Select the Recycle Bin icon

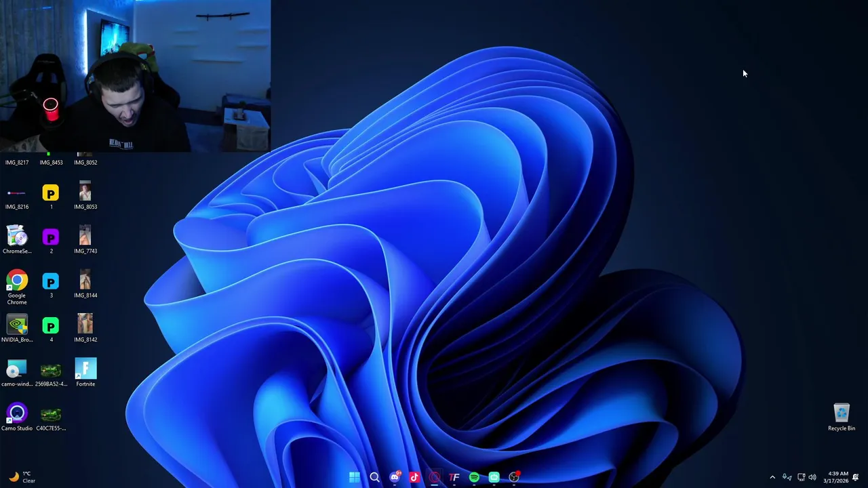(842, 413)
